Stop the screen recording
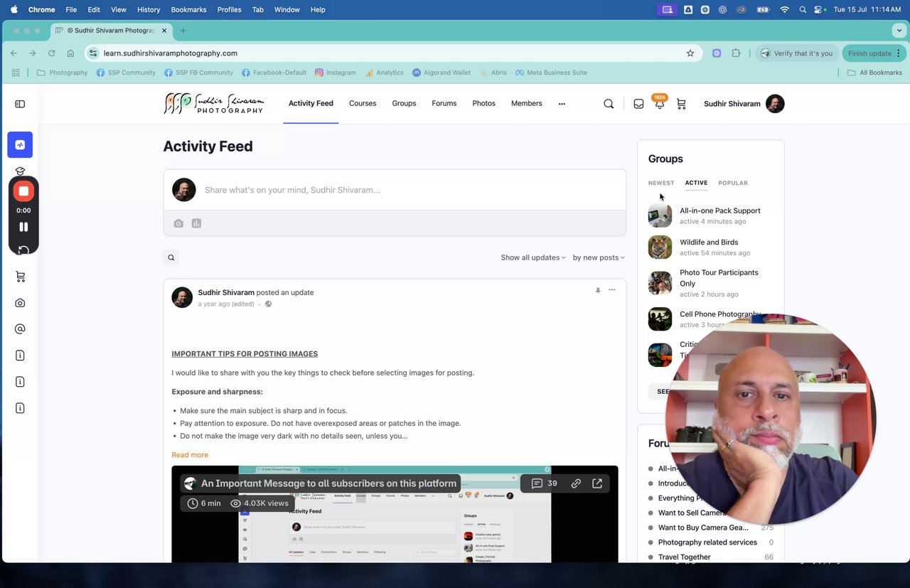 [x=23, y=191]
